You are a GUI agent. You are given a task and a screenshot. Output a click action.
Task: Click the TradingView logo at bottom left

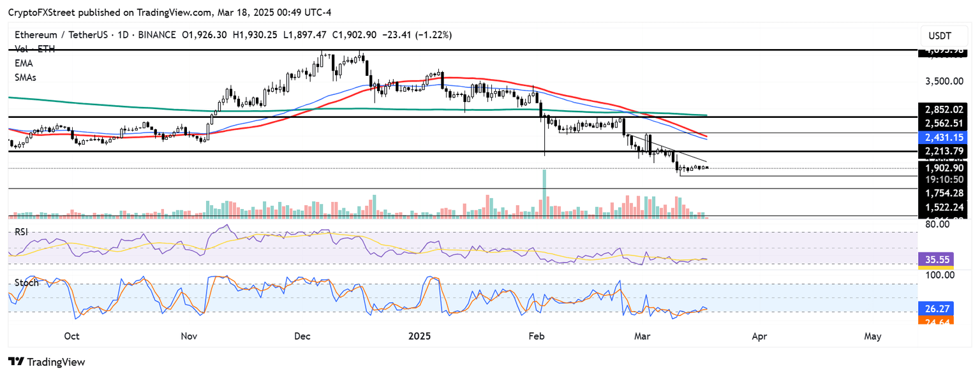tap(45, 362)
